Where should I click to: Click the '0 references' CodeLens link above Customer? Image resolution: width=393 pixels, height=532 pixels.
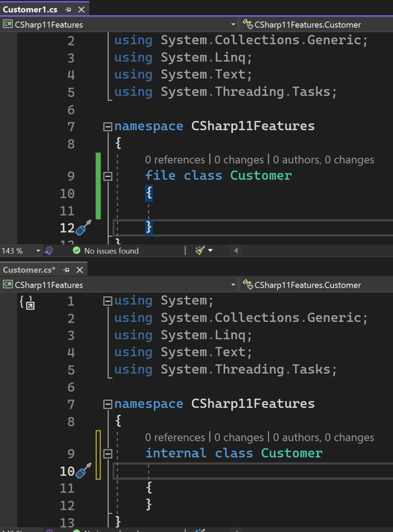coord(175,160)
